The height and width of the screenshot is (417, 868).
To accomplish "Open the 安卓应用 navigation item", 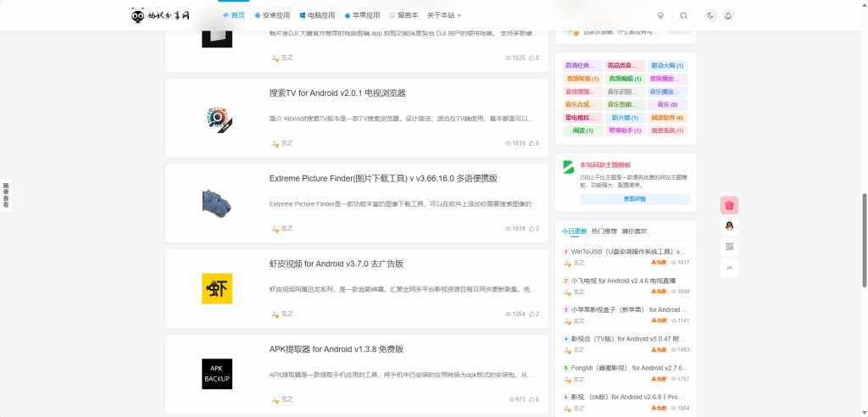I will point(272,15).
